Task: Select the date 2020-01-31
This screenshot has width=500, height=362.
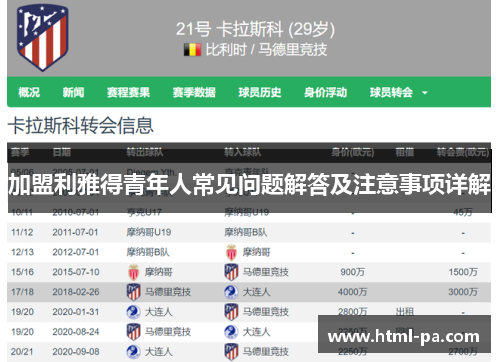Action: pyautogui.click(x=76, y=312)
